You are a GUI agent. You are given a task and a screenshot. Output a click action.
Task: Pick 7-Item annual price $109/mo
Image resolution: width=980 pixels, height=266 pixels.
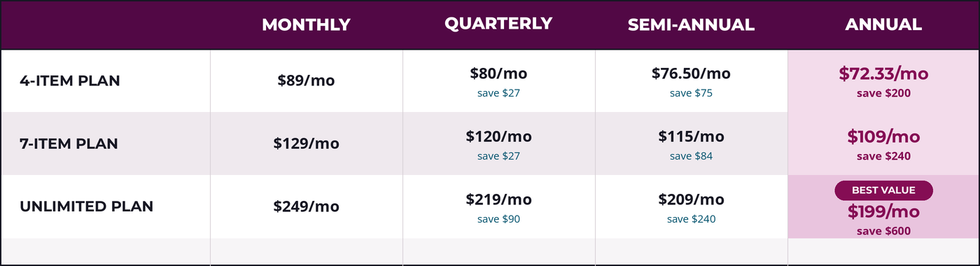pyautogui.click(x=883, y=136)
